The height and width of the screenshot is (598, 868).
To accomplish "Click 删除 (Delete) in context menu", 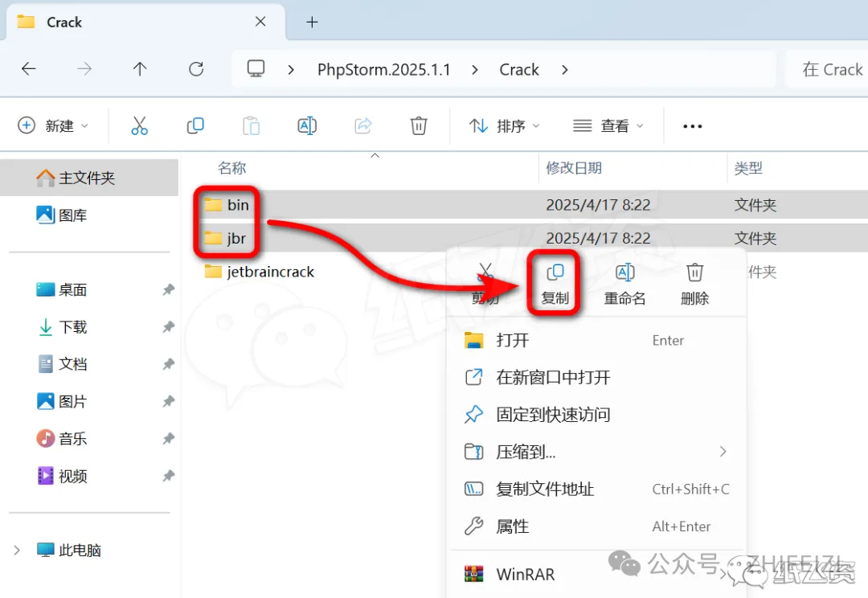I will click(x=694, y=285).
